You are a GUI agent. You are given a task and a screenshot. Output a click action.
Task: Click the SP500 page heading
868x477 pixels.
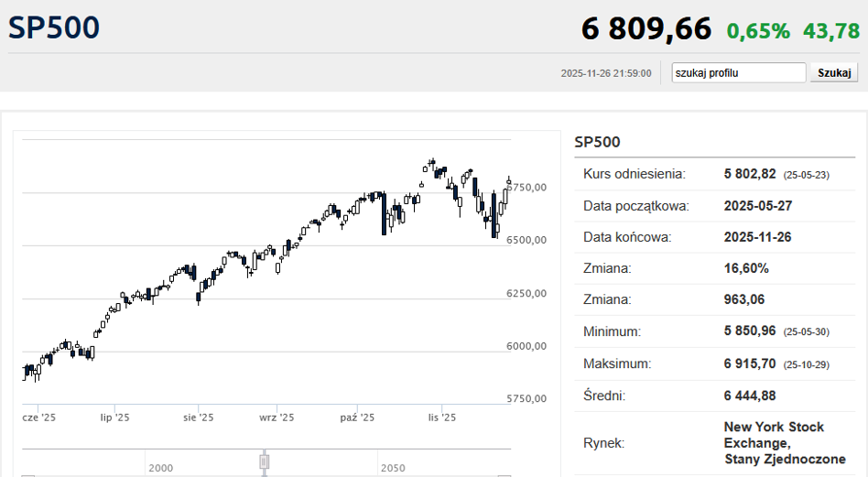tap(53, 27)
